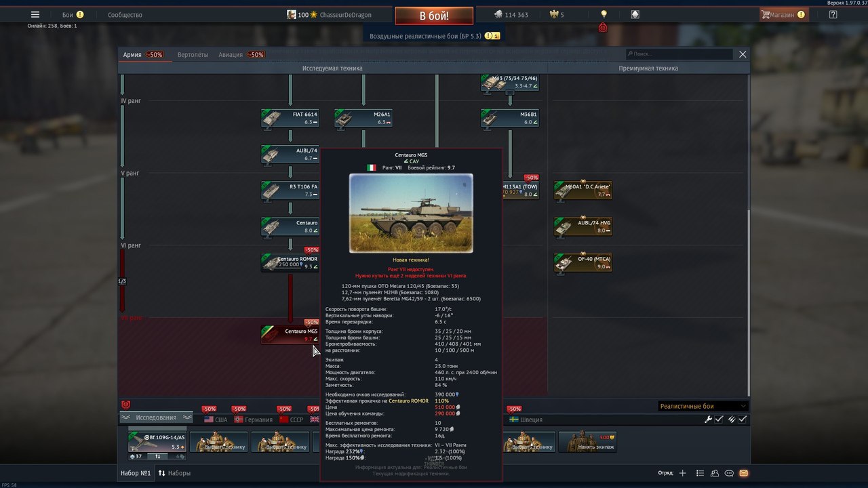
Task: Select the США nation tab
Action: point(216,420)
